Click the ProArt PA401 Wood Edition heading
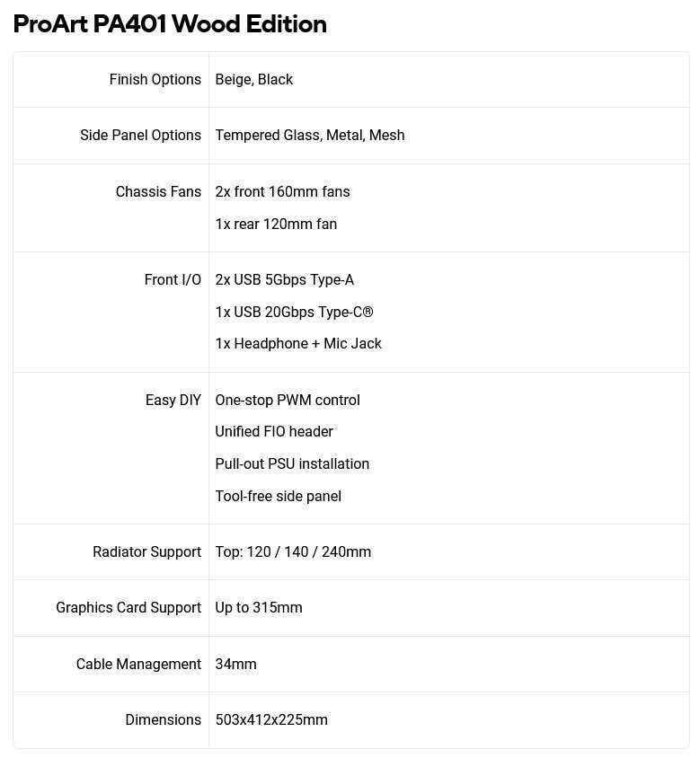 coord(170,24)
